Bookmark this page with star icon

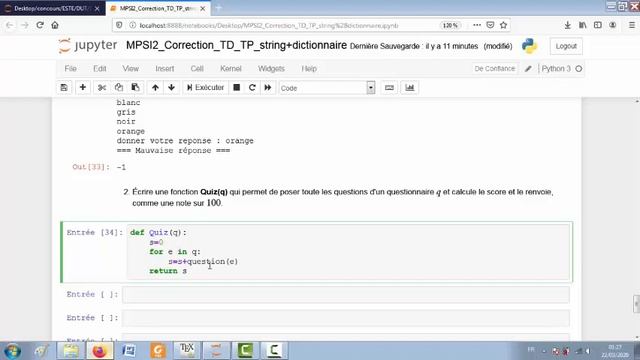[504, 25]
